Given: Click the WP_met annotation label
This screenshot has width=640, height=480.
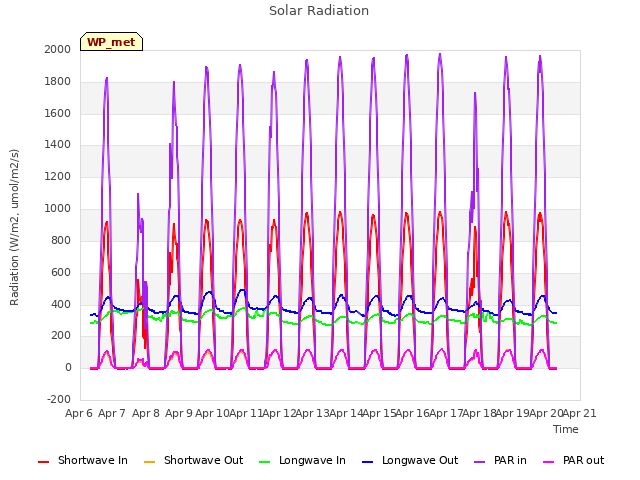Looking at the screenshot, I should click(x=111, y=42).
